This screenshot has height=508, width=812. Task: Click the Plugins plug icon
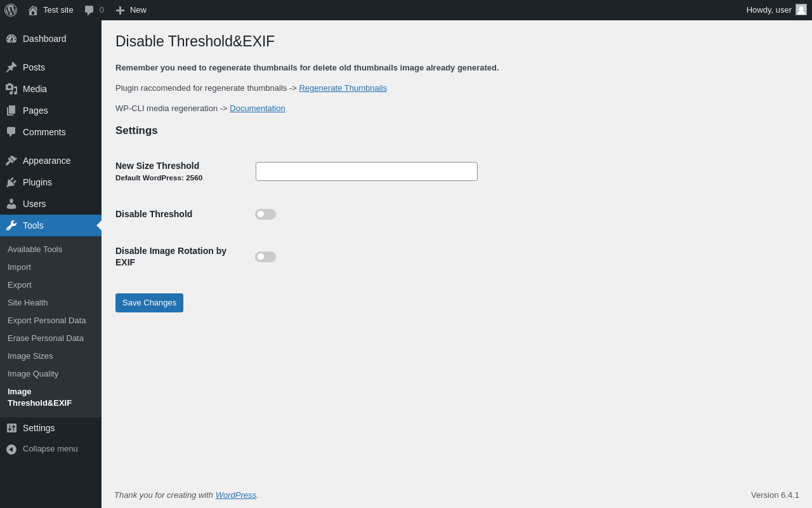11,182
